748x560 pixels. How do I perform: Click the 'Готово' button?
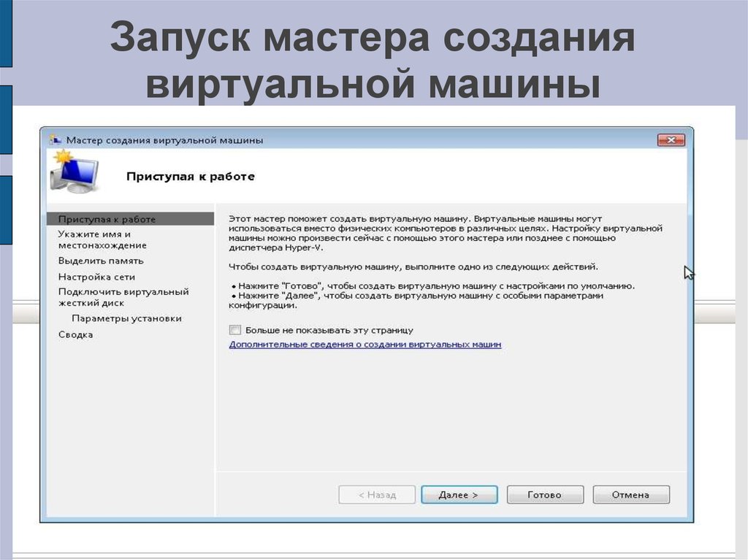(544, 495)
